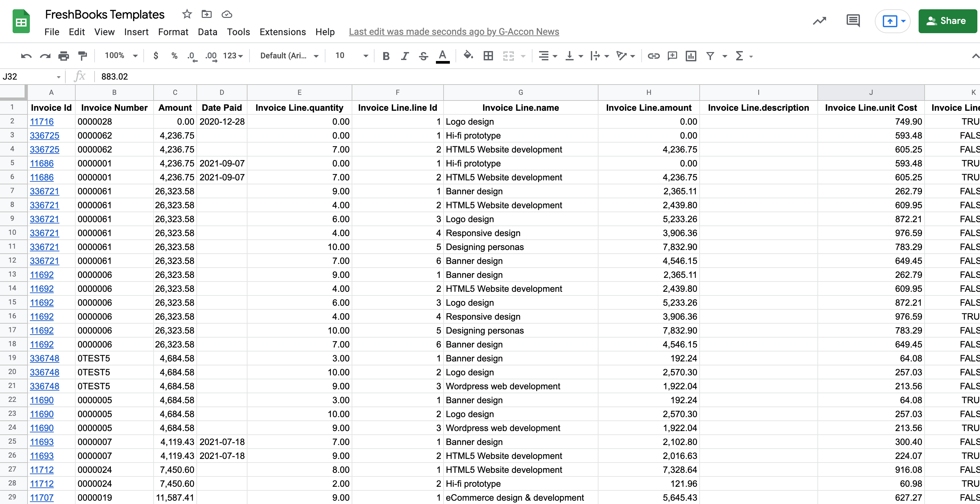980x504 pixels.
Task: Toggle italic formatting
Action: (405, 56)
